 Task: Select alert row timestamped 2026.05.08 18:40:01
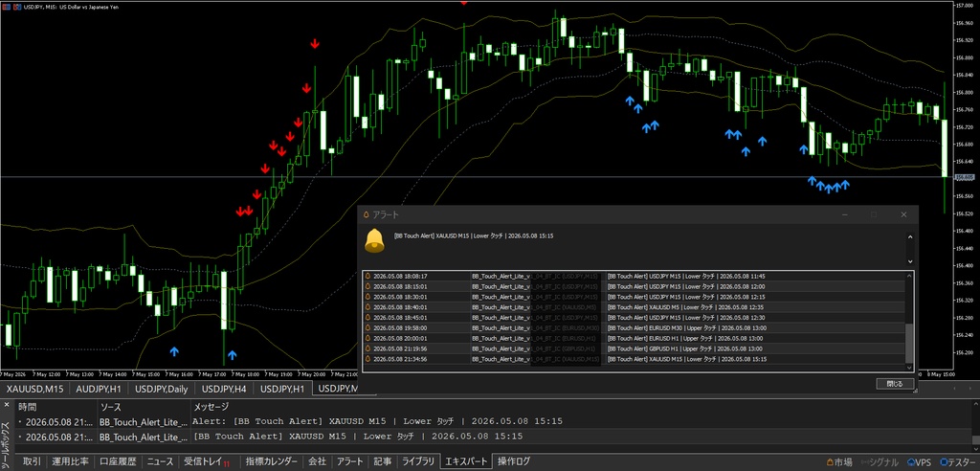click(x=634, y=307)
